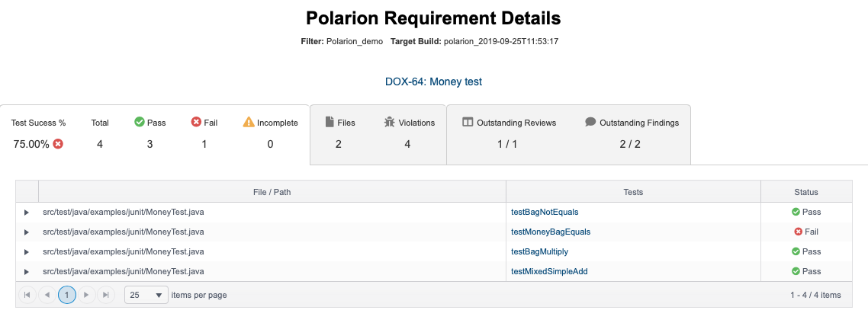This screenshot has width=868, height=323.
Task: Click the Target Build polarion_2019-09-25T11:53:17 text
Action: coord(474,41)
